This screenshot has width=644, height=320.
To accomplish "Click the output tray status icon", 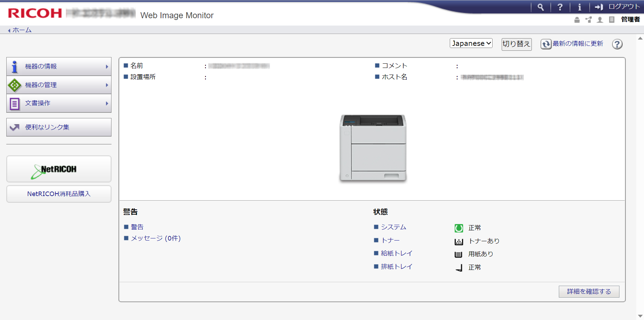I will point(459,268).
